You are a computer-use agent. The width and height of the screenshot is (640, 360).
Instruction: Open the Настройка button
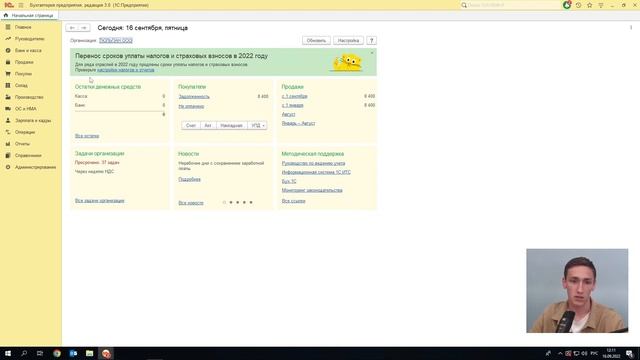pos(348,40)
